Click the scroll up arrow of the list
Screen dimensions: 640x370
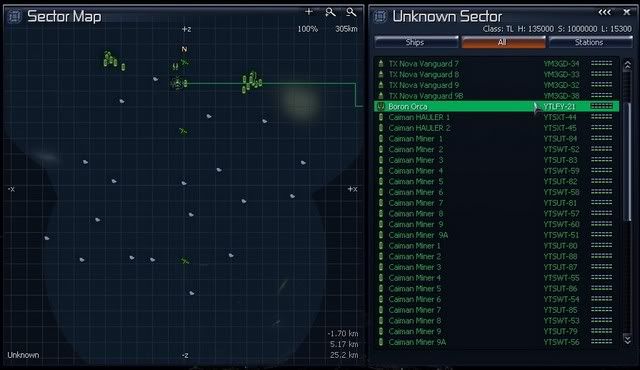tap(627, 65)
